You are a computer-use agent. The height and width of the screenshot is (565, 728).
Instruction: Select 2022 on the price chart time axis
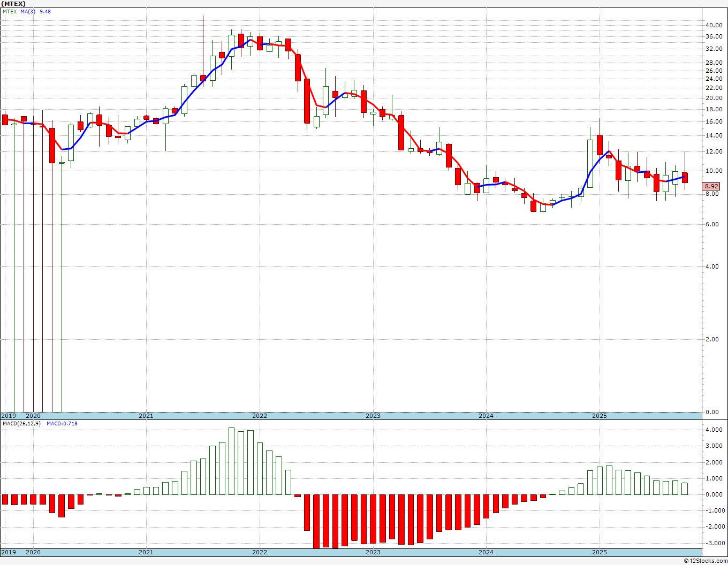(260, 416)
